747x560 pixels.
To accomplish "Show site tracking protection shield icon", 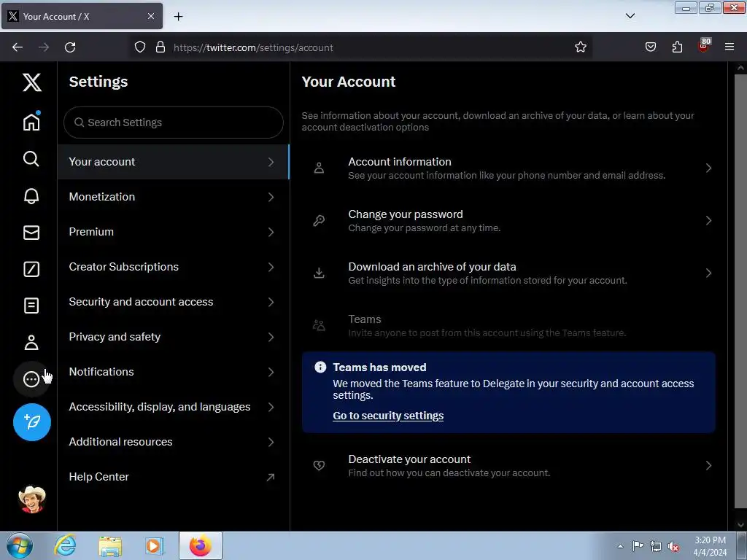I will [139, 47].
